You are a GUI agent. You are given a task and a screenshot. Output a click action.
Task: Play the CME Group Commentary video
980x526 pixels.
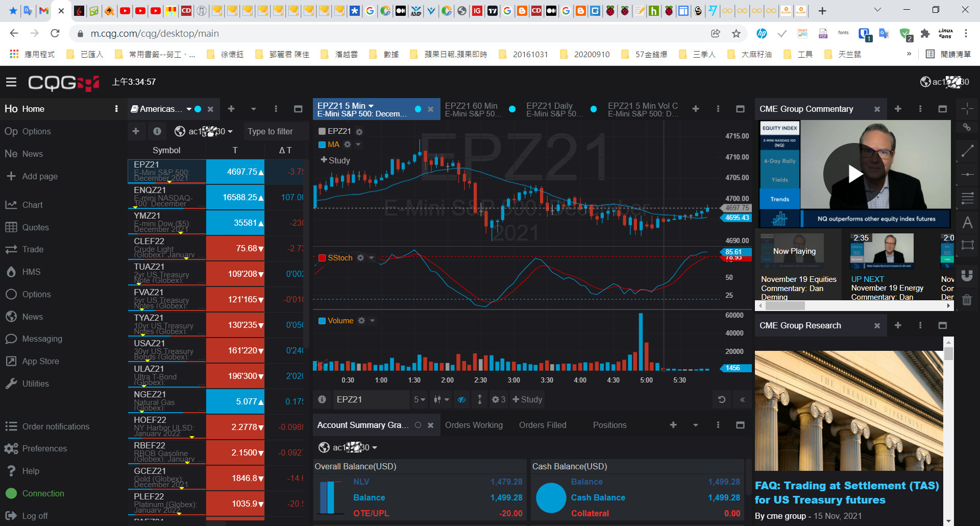tap(854, 174)
